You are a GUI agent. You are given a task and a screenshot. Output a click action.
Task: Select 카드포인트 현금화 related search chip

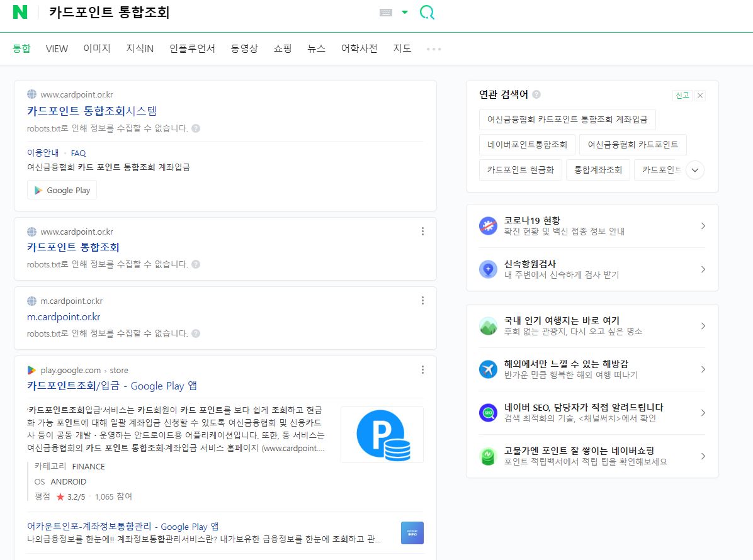[x=521, y=170]
